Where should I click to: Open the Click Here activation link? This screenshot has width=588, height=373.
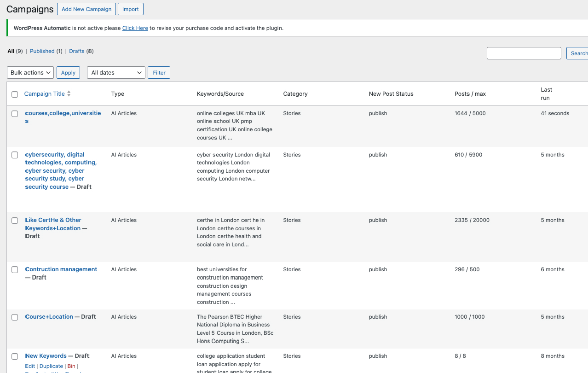pyautogui.click(x=135, y=28)
